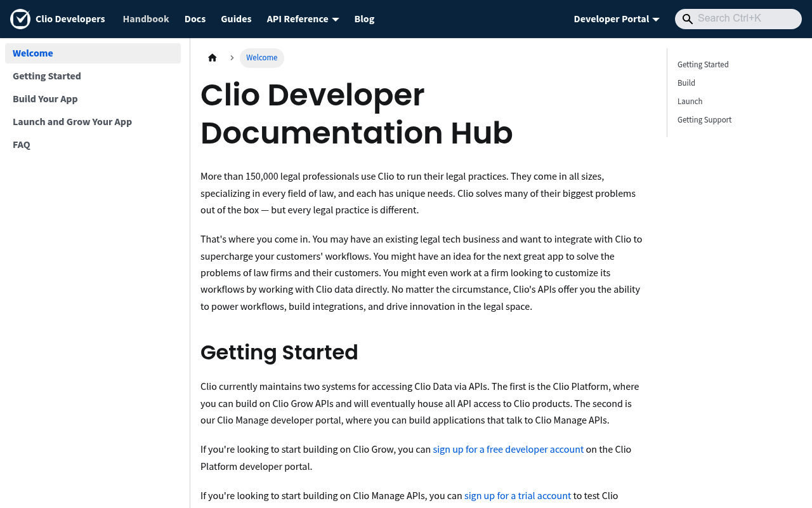Expand the API Reference dropdown
The height and width of the screenshot is (508, 812).
coord(303,19)
